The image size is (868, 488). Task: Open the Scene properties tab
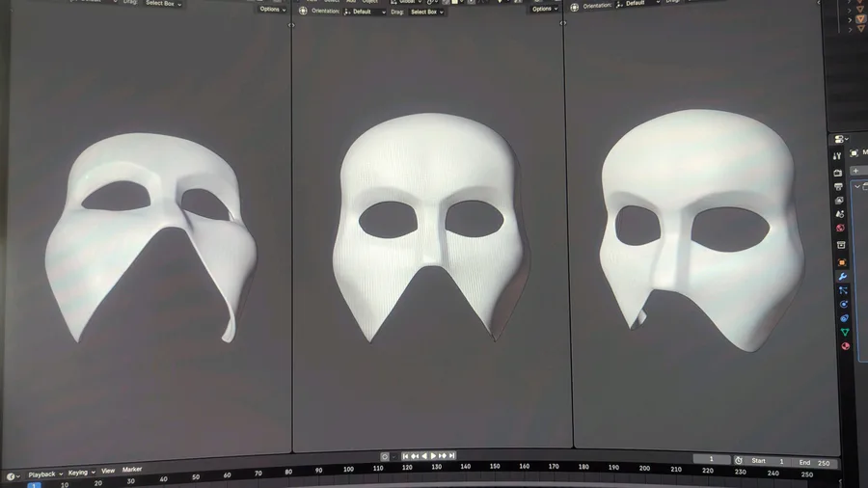tap(840, 213)
